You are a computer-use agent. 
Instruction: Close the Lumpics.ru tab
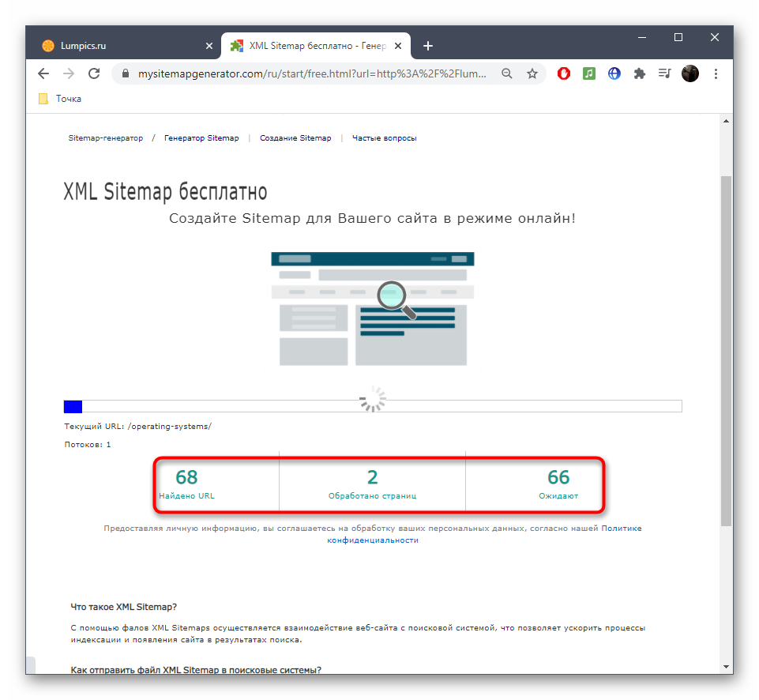(209, 46)
